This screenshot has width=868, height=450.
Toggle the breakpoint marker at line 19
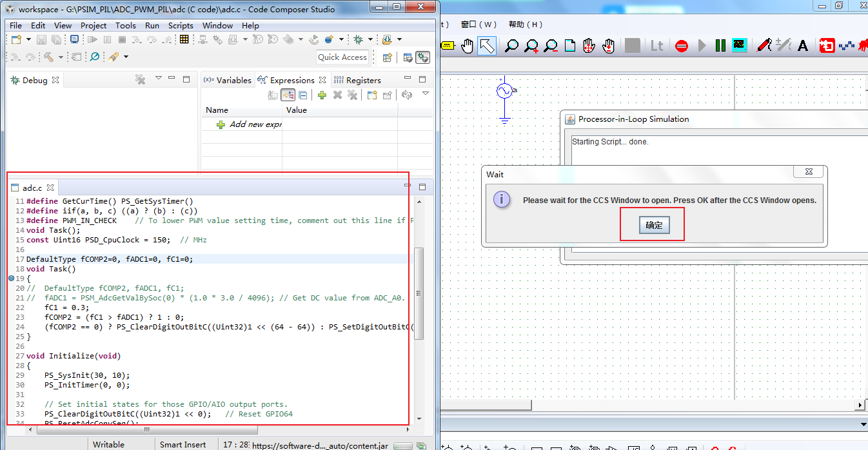[x=12, y=279]
